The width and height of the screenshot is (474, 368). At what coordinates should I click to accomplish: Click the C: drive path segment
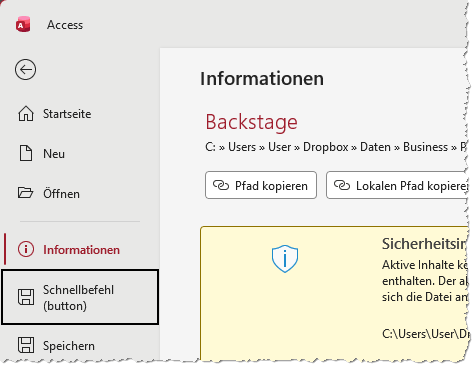(x=210, y=147)
